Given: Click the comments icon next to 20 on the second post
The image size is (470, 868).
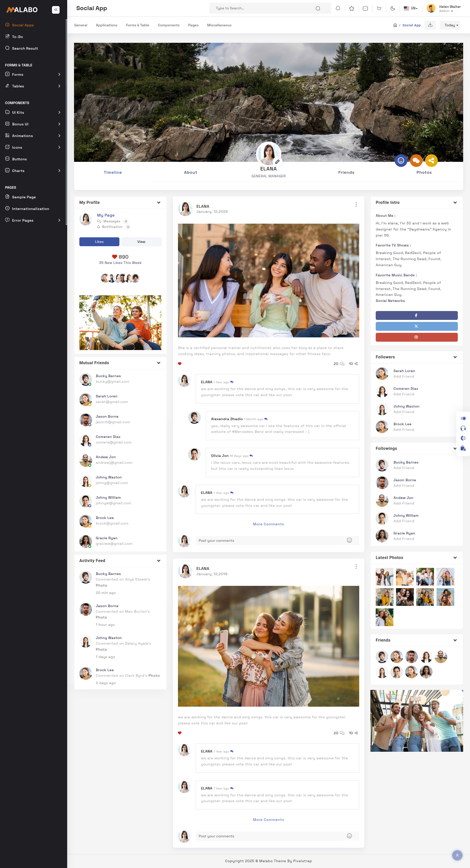Looking at the screenshot, I should click(x=342, y=733).
